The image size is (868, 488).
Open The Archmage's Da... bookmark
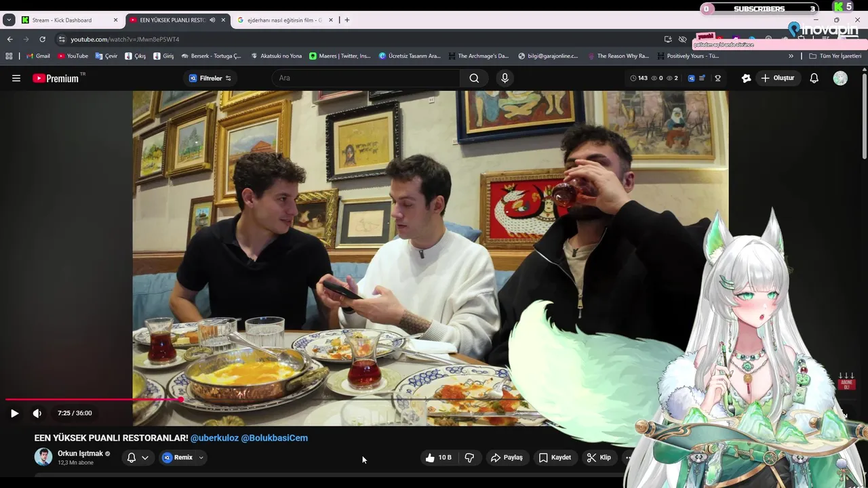click(478, 56)
